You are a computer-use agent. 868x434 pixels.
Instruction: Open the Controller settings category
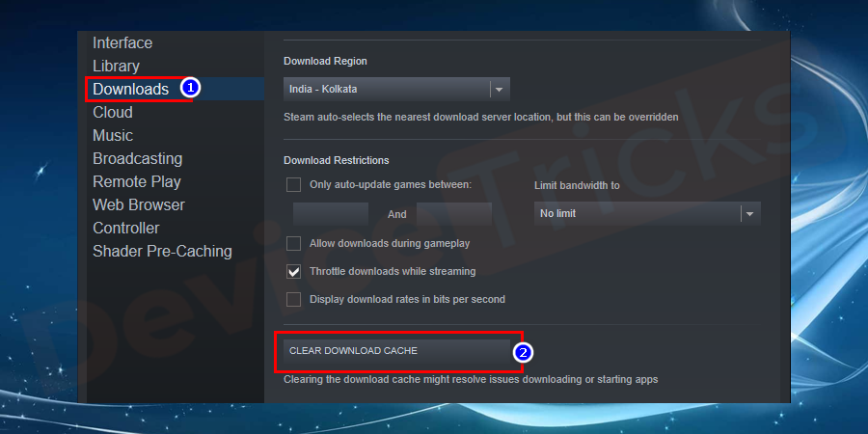125,228
